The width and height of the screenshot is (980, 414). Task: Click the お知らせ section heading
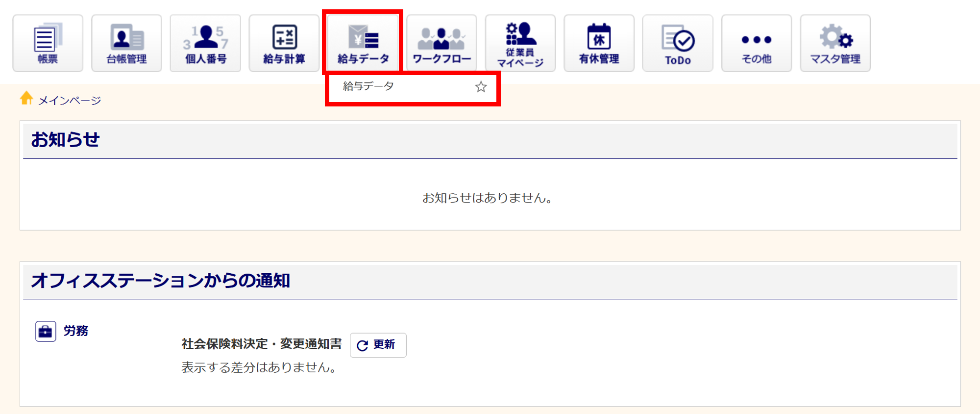65,140
